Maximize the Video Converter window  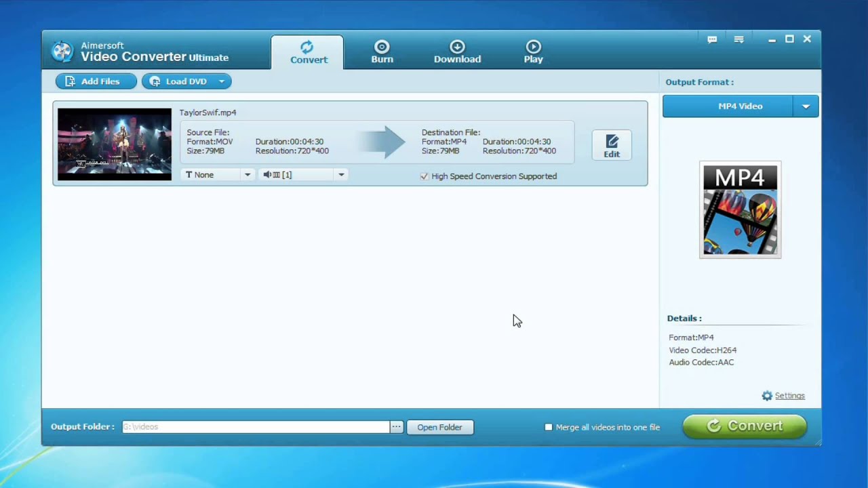(x=789, y=39)
